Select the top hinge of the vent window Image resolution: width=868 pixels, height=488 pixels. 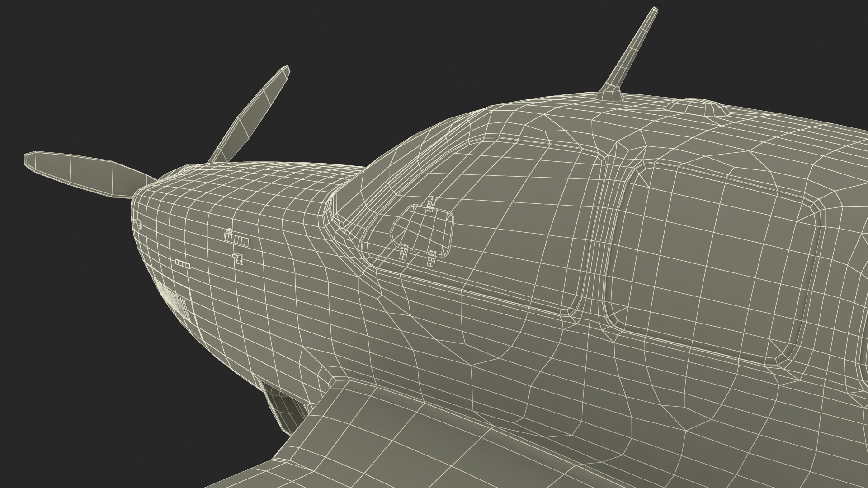coord(432,205)
